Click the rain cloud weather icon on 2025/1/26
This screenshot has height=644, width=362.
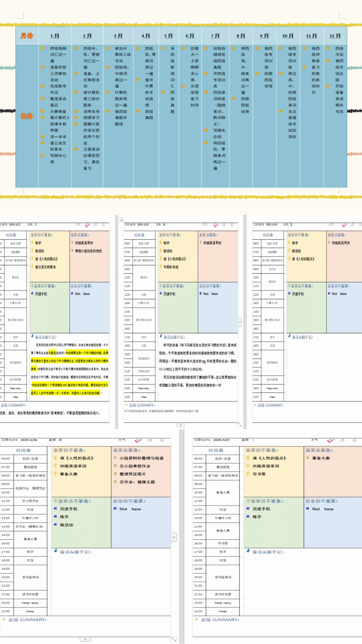pyautogui.click(x=162, y=440)
